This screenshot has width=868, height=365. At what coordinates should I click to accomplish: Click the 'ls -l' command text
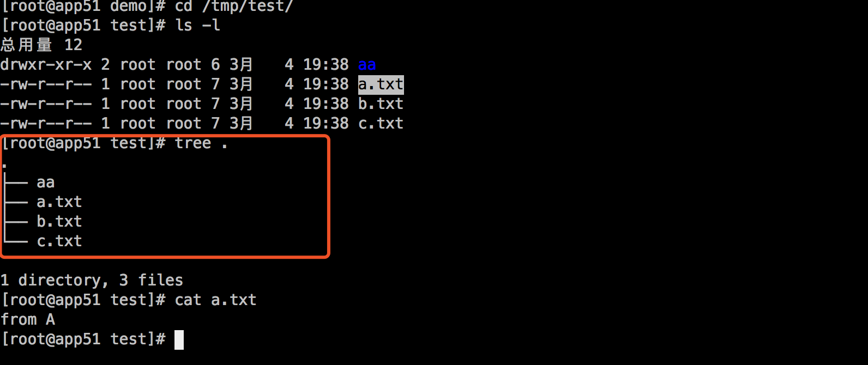coord(197,26)
